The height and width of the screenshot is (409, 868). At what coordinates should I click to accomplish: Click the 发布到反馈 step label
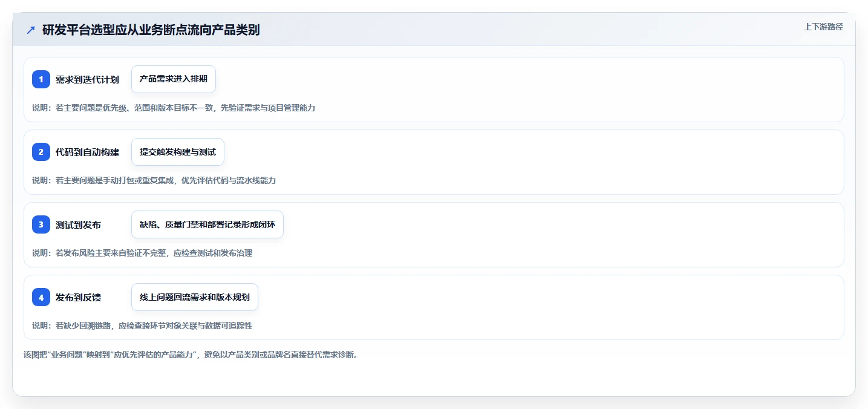pos(78,298)
